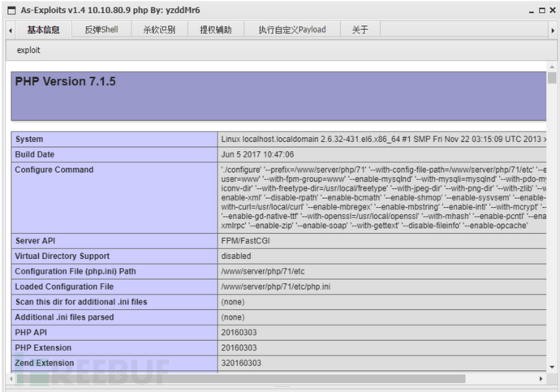560x392 pixels.
Task: Click the PHP Version 7.1.5 heading
Action: click(66, 81)
